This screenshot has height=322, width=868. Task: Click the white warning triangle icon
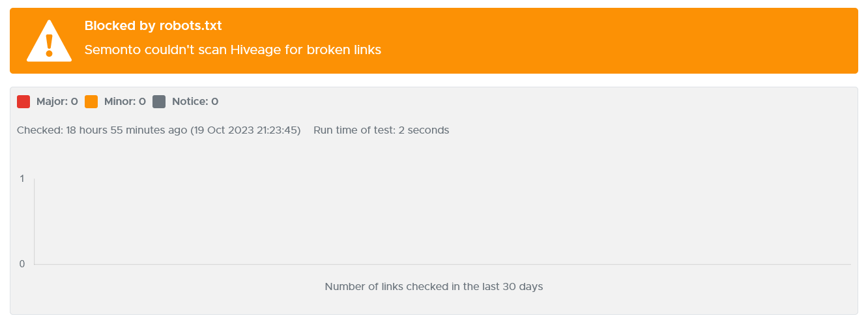click(48, 41)
